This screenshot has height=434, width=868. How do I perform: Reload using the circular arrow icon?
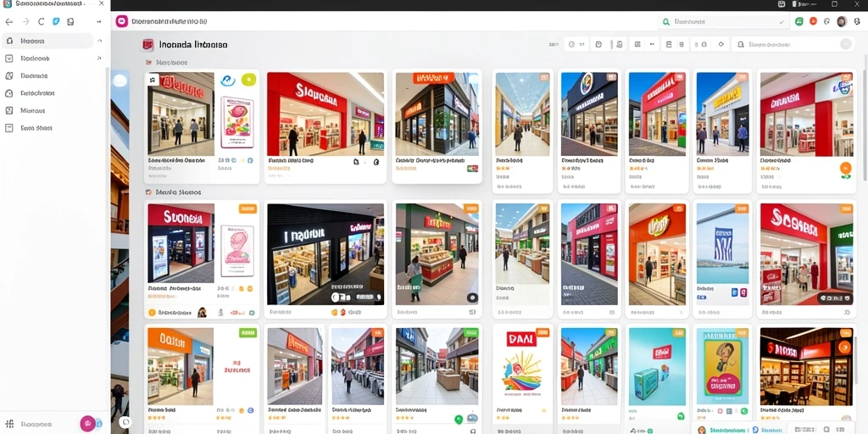pos(41,21)
